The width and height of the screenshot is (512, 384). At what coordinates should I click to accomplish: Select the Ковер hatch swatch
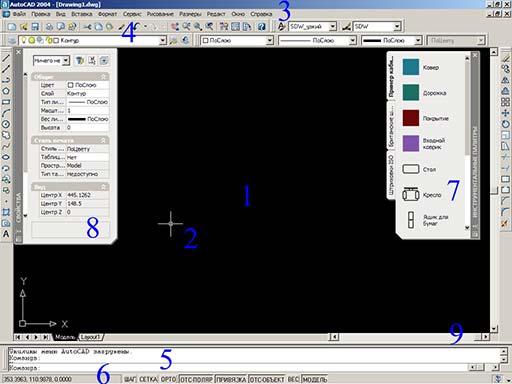tap(411, 67)
